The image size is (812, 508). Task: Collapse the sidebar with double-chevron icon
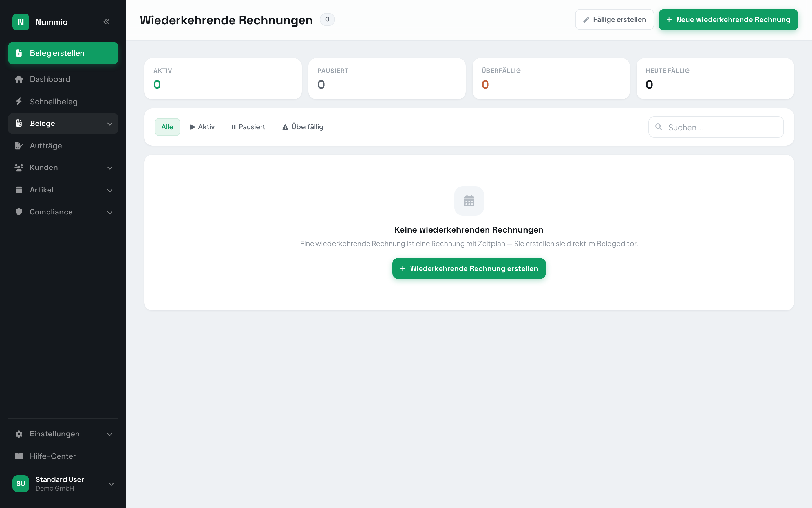click(106, 22)
